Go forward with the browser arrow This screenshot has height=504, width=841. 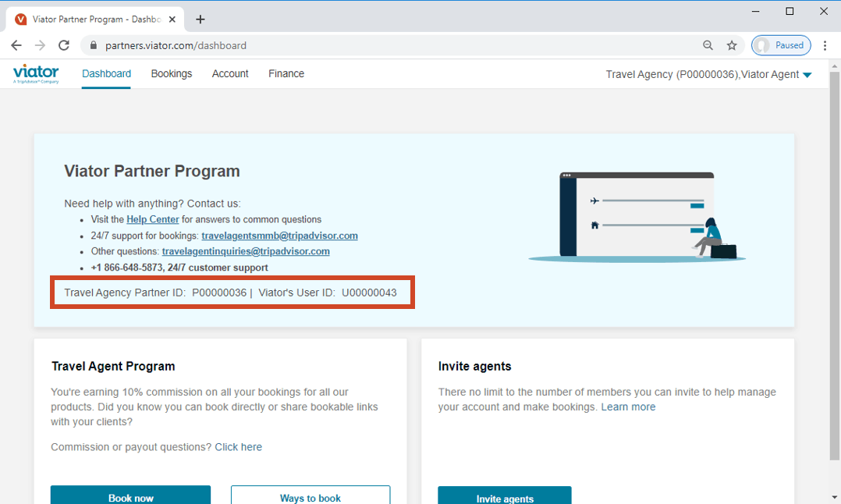click(41, 45)
